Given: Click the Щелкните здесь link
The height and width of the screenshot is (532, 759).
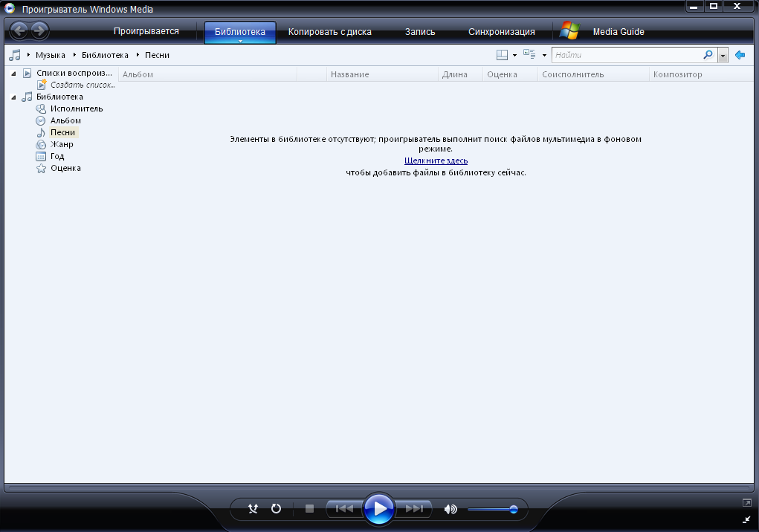Looking at the screenshot, I should 436,160.
